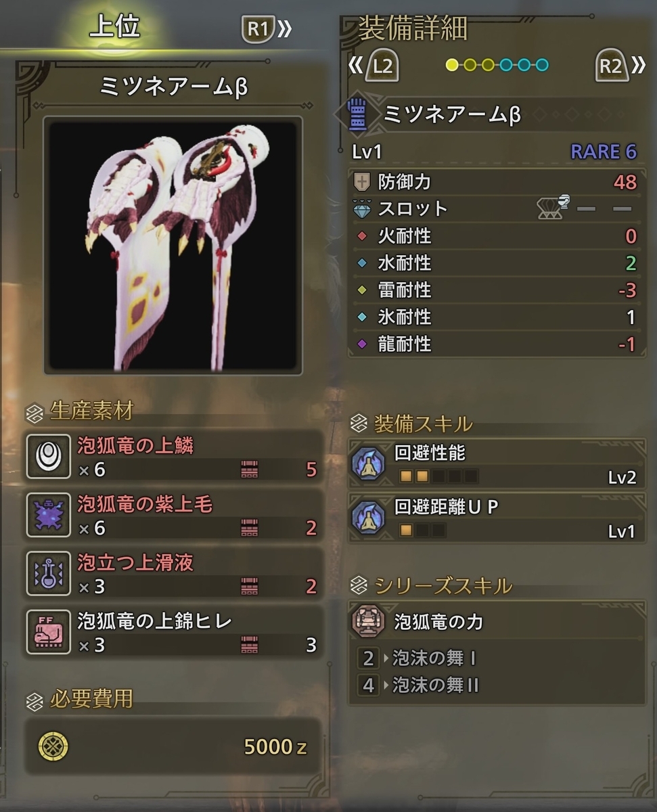Go to previous page with L2
The width and height of the screenshot is (657, 812).
coord(373,66)
